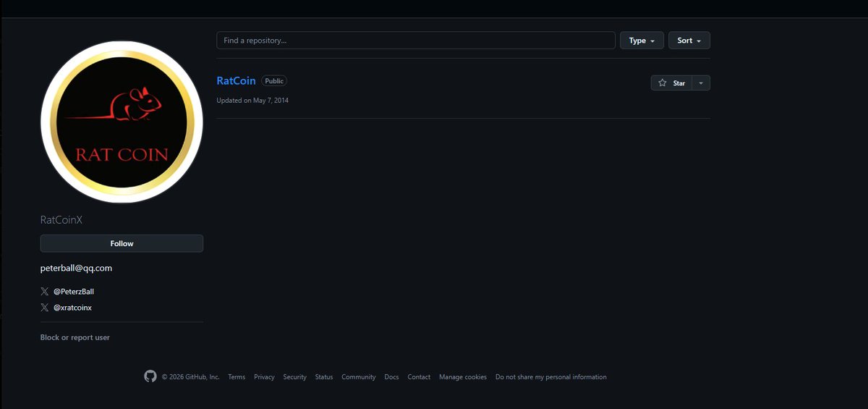Screen dimensions: 868x409
Task: Click Do not share my personal information
Action: tap(551, 377)
